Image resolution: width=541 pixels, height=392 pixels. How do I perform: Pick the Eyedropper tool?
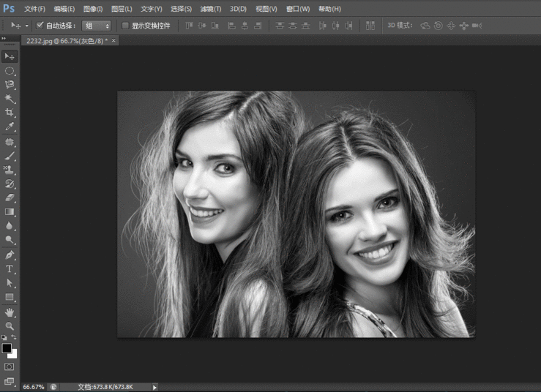click(x=10, y=127)
